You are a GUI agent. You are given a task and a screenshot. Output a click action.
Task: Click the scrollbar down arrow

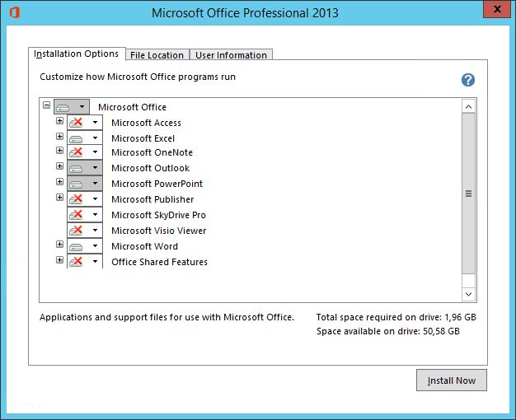[x=469, y=294]
